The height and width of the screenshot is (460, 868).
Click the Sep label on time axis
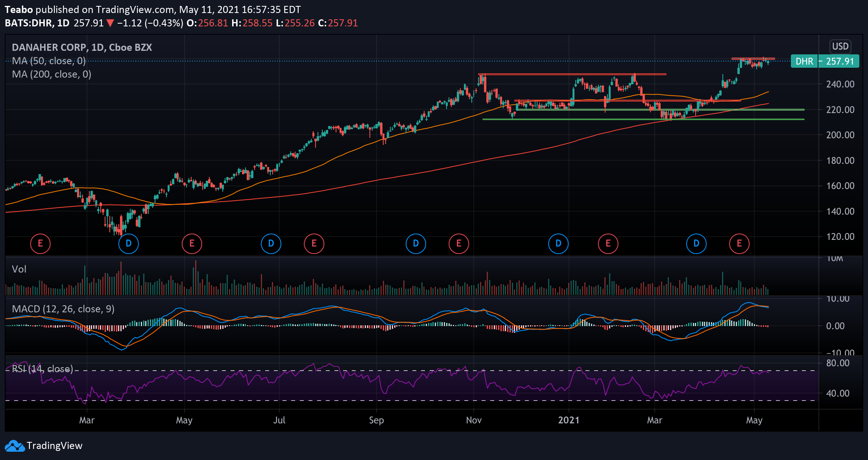tap(376, 420)
